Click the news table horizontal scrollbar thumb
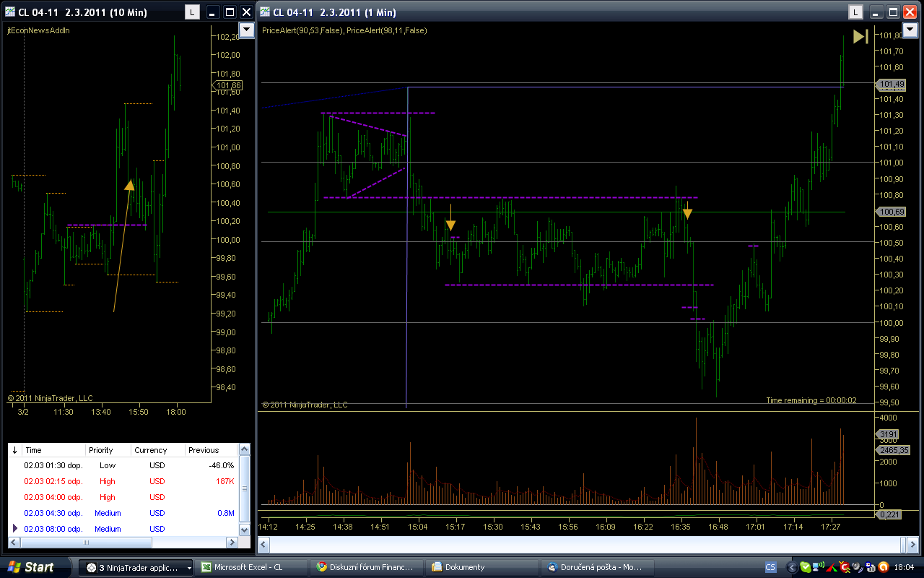Screen dimensions: 924x578 point(87,543)
